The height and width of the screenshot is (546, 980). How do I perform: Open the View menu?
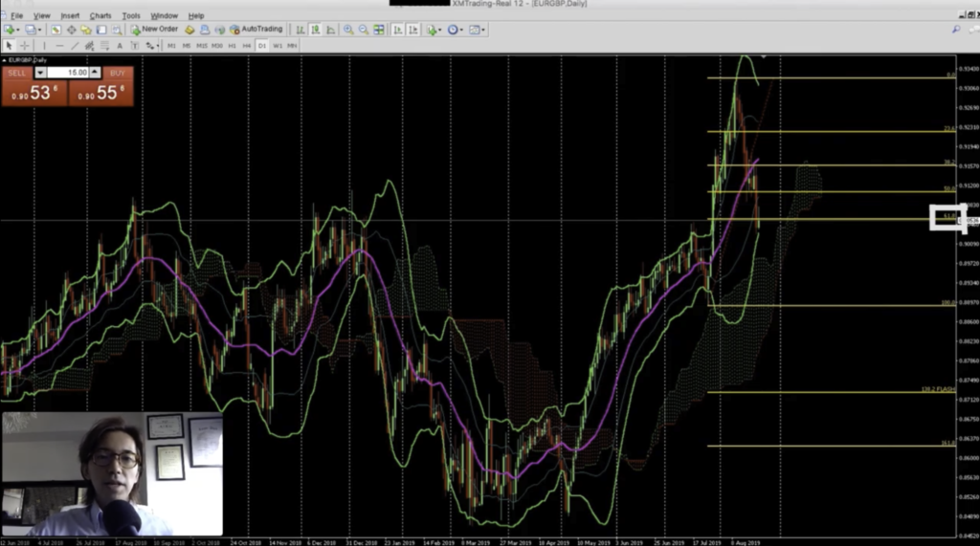pos(42,15)
